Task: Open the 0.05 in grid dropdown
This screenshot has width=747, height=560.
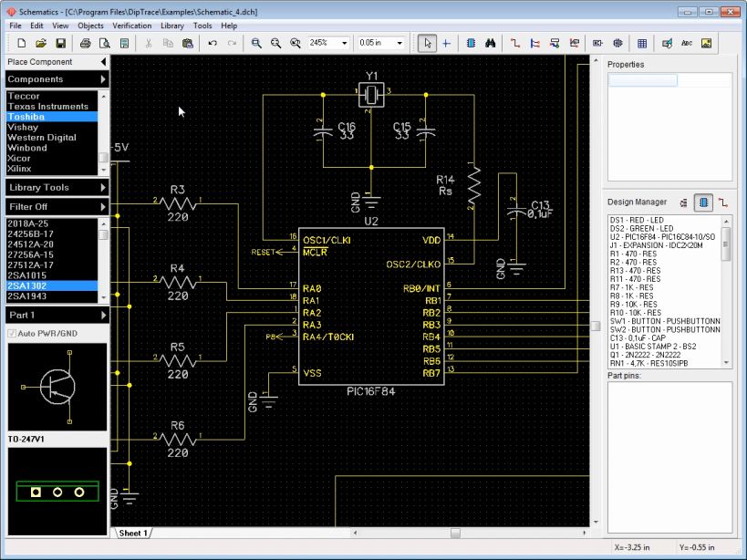Action: 400,43
